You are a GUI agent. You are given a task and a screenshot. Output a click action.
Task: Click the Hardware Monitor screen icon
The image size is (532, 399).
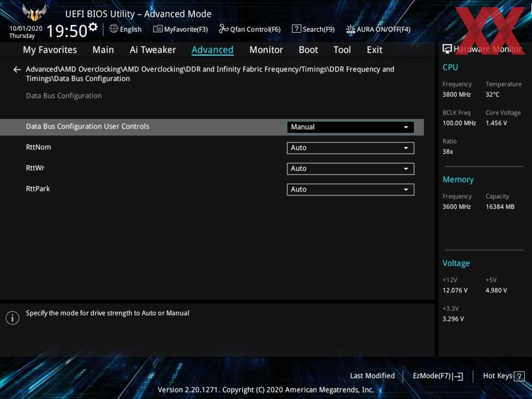(447, 49)
